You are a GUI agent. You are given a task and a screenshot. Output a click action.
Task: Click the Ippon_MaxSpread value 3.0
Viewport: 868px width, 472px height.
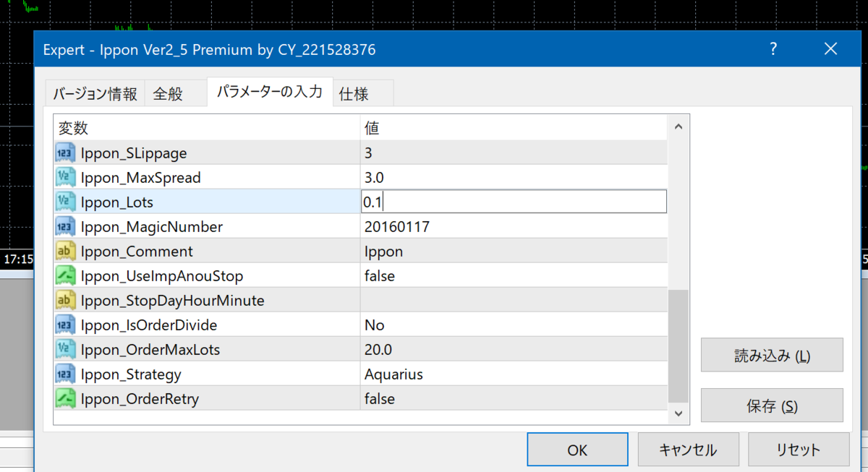tap(375, 178)
